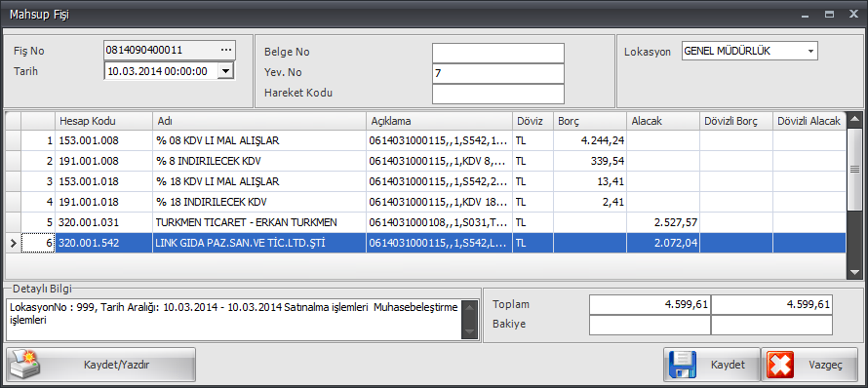868x388 pixels.
Task: Click the Dövizli Borç column header
Action: [x=736, y=121]
